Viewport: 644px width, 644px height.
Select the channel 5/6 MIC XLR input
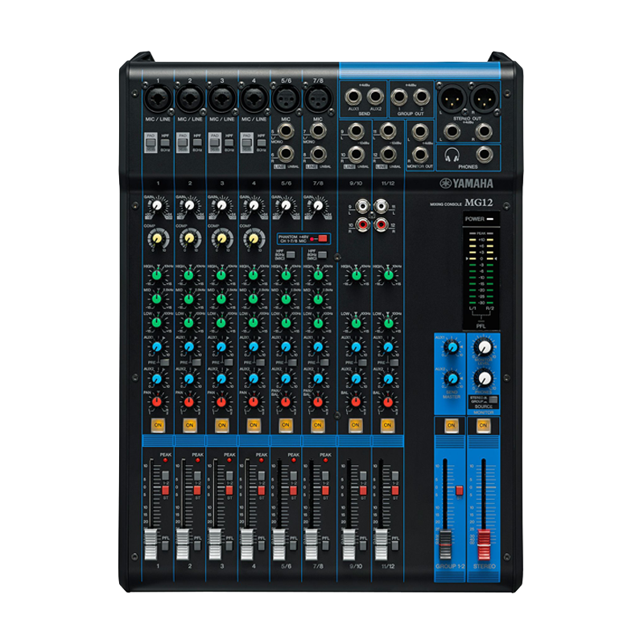286,98
